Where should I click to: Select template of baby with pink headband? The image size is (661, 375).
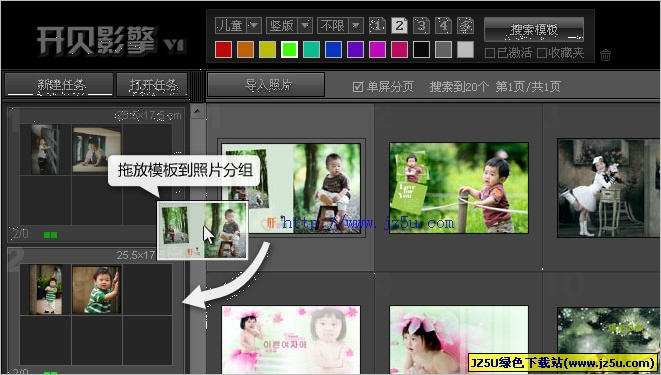pos(459,340)
